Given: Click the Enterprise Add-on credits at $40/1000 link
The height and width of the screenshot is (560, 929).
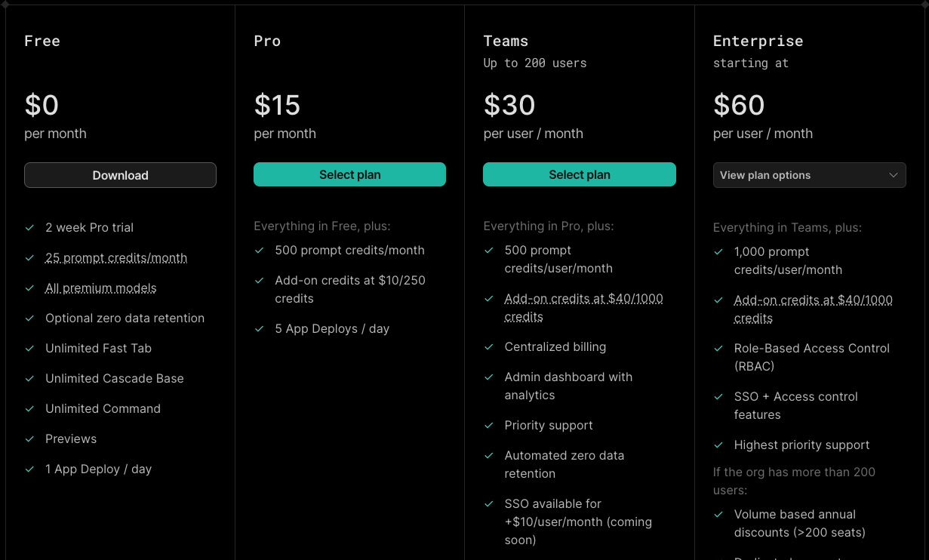Looking at the screenshot, I should tap(813, 309).
